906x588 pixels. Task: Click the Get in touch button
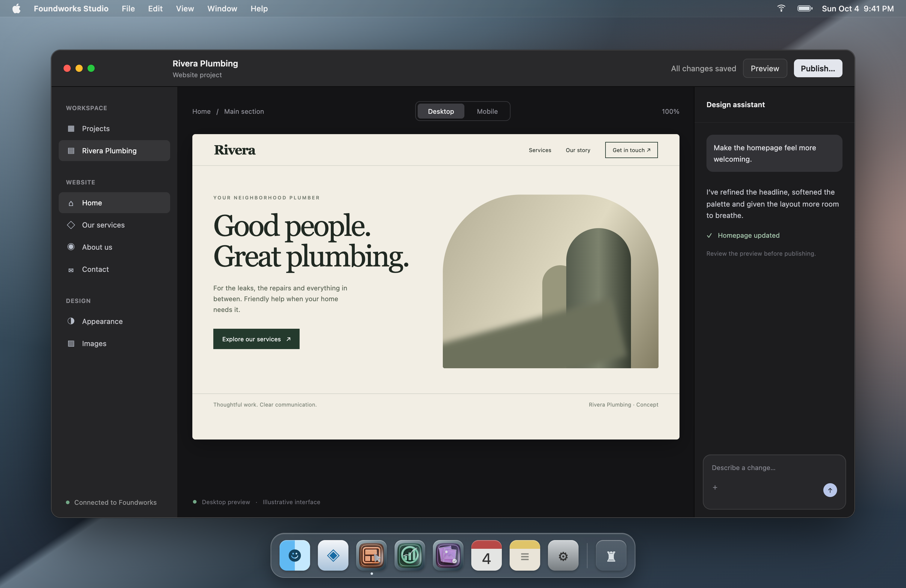point(631,150)
